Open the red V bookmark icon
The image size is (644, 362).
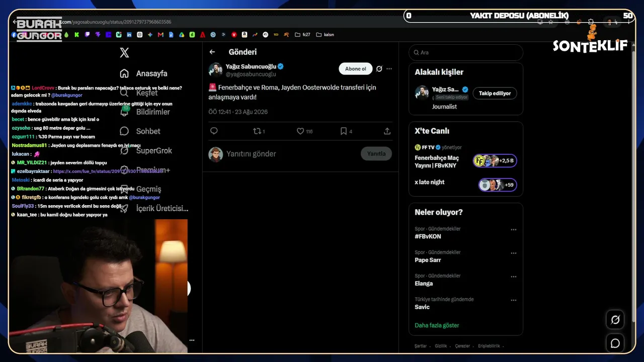point(234,35)
